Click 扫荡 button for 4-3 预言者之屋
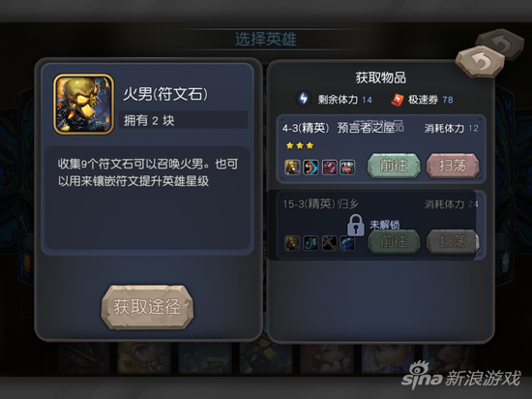The width and height of the screenshot is (532, 399). pos(453,166)
